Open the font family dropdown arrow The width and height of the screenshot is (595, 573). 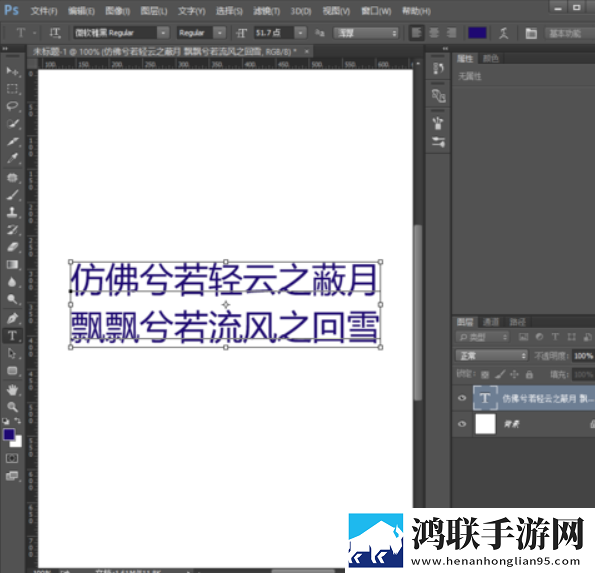point(163,33)
